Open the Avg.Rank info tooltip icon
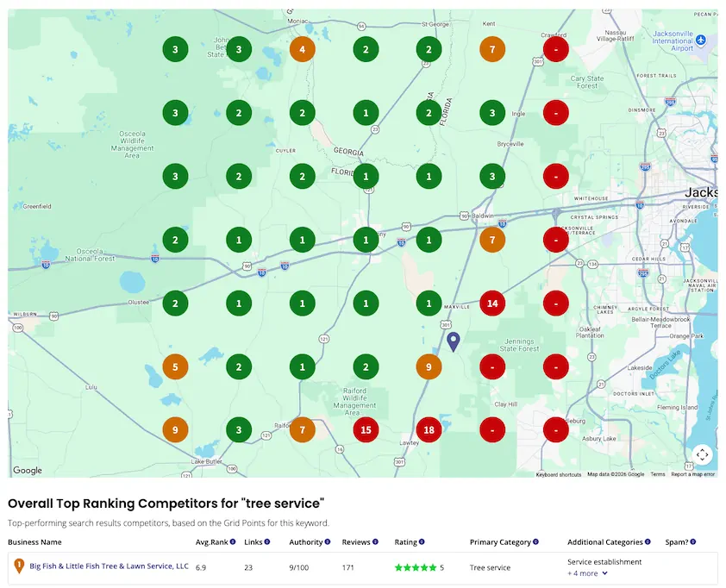726x588 pixels. click(233, 541)
